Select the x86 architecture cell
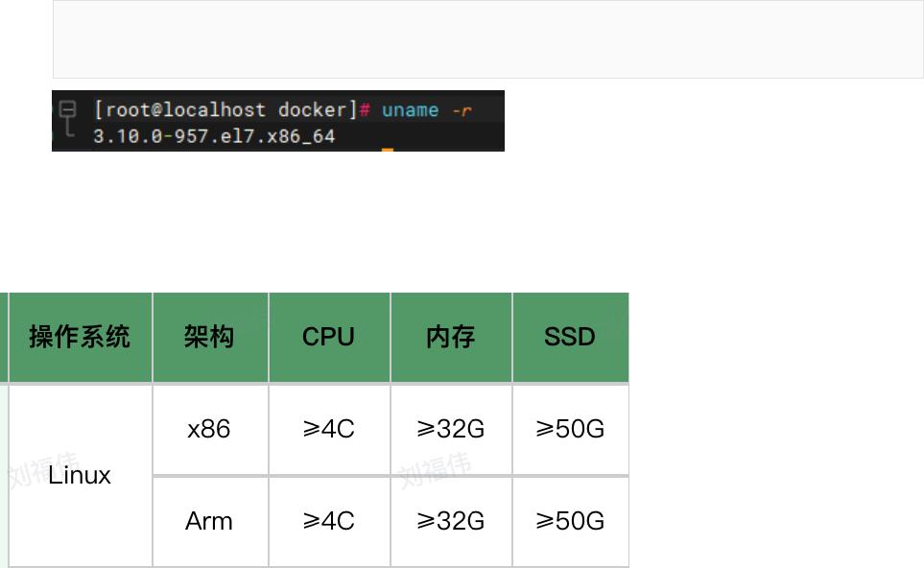 click(209, 429)
